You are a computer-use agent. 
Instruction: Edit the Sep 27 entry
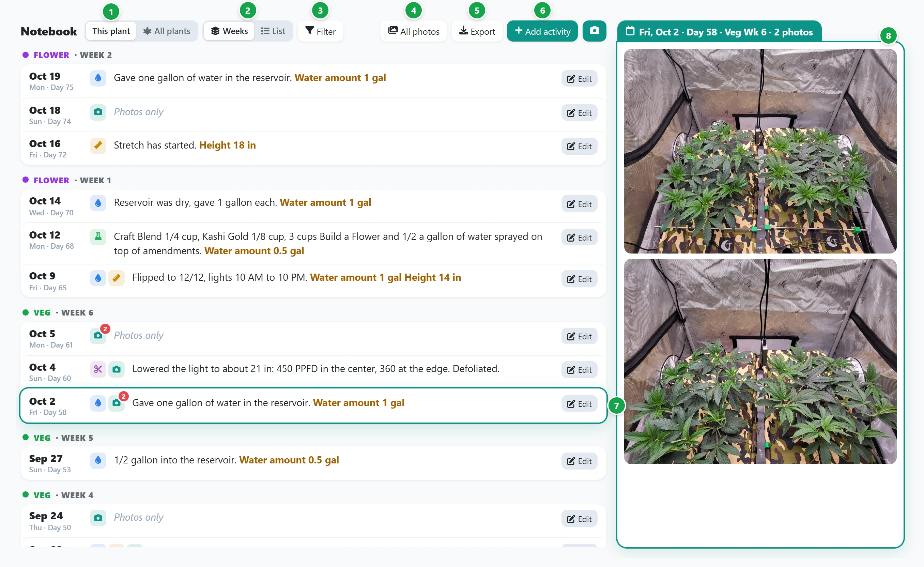[579, 461]
